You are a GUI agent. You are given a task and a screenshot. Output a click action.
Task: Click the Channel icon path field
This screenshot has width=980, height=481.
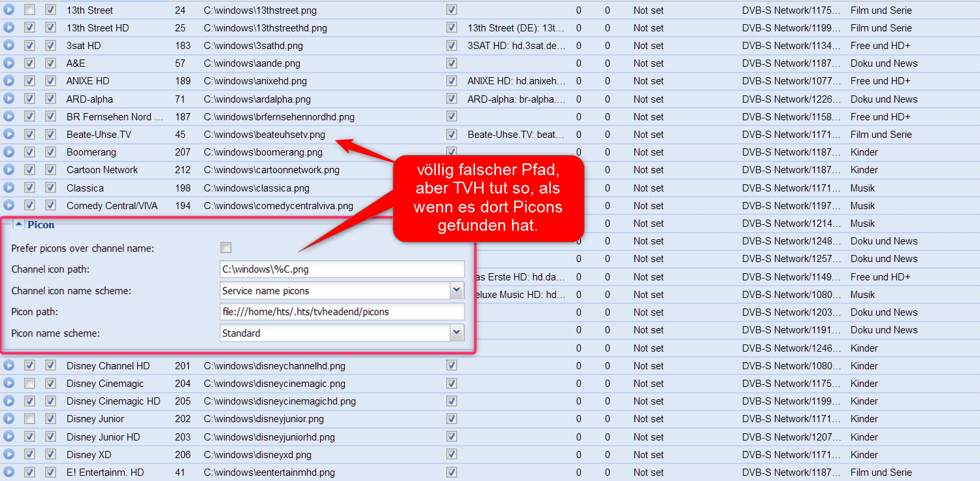(342, 269)
